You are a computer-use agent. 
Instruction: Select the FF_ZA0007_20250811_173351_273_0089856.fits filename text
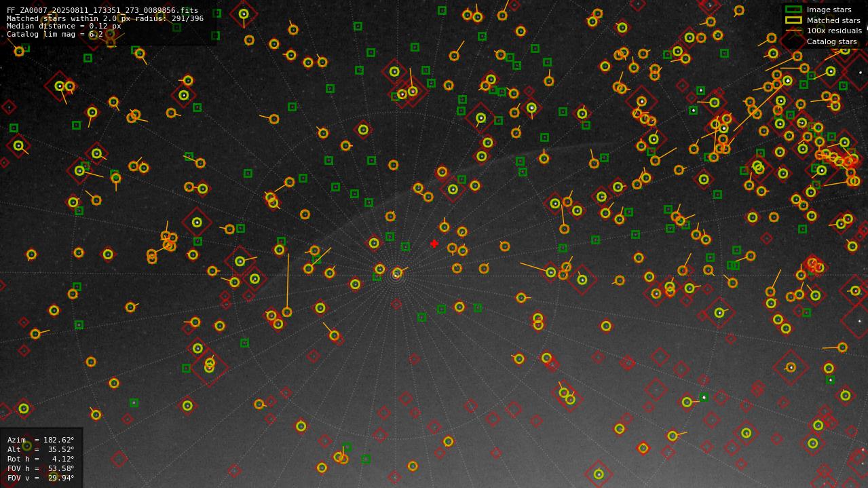(x=102, y=10)
